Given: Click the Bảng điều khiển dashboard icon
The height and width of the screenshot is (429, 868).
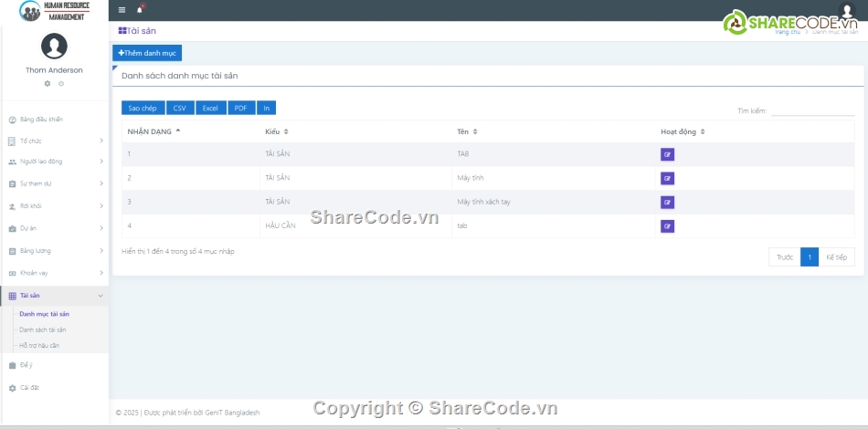Looking at the screenshot, I should click(x=12, y=120).
